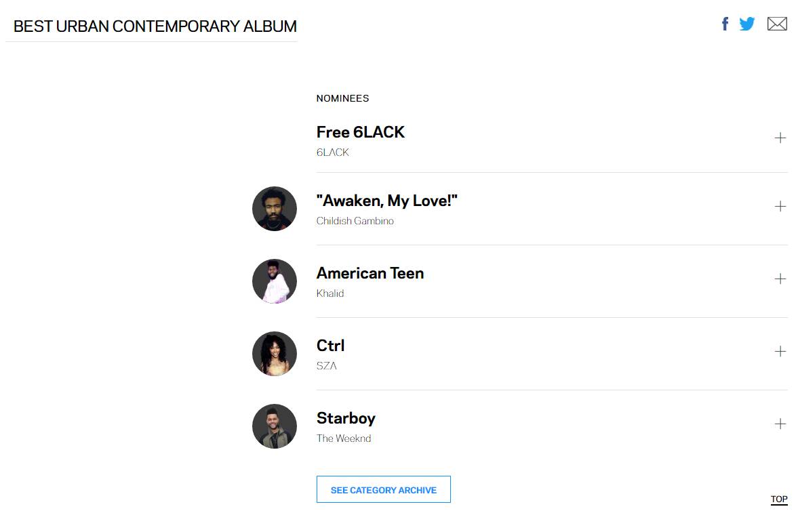Expand the Ctrl nominee plus icon
This screenshot has width=798, height=532.
point(780,352)
